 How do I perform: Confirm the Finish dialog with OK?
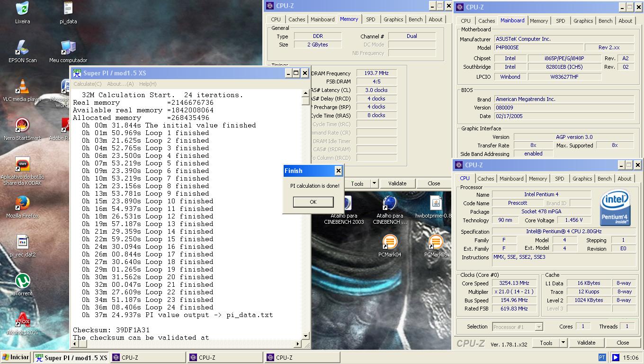tap(313, 202)
